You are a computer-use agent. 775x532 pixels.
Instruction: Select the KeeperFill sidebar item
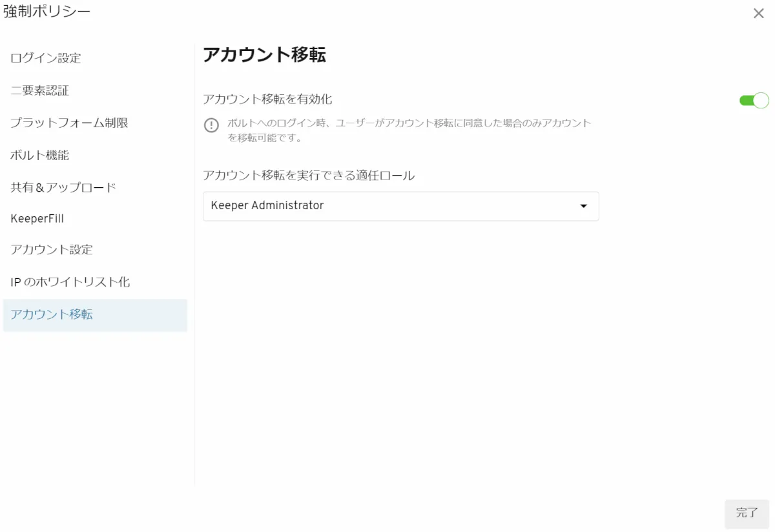(37, 218)
